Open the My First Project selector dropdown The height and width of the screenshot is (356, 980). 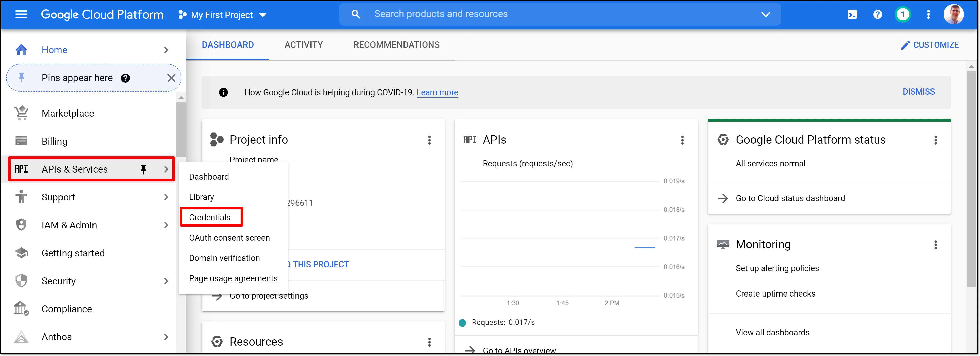pyautogui.click(x=222, y=15)
